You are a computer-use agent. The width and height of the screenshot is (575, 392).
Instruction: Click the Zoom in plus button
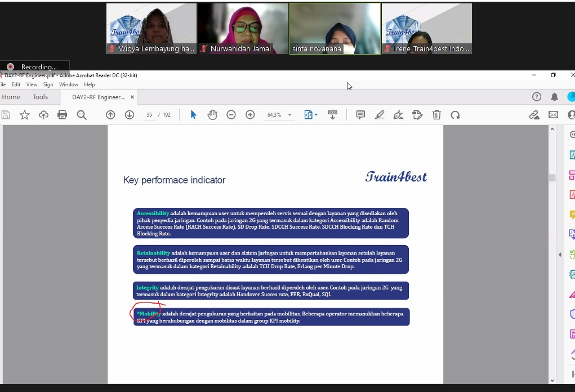click(x=250, y=115)
